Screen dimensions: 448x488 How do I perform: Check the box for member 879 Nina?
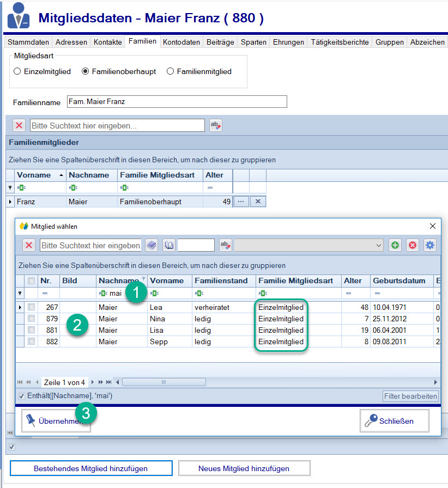[31, 319]
